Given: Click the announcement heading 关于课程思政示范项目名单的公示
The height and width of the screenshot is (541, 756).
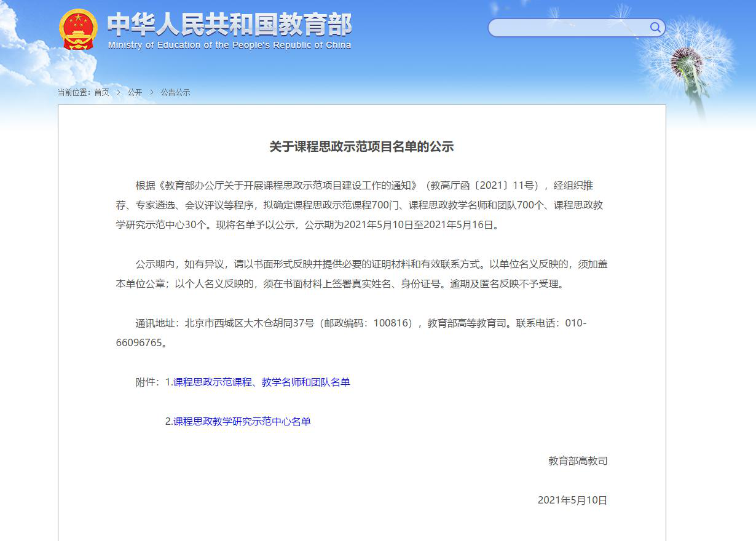Looking at the screenshot, I should click(361, 146).
